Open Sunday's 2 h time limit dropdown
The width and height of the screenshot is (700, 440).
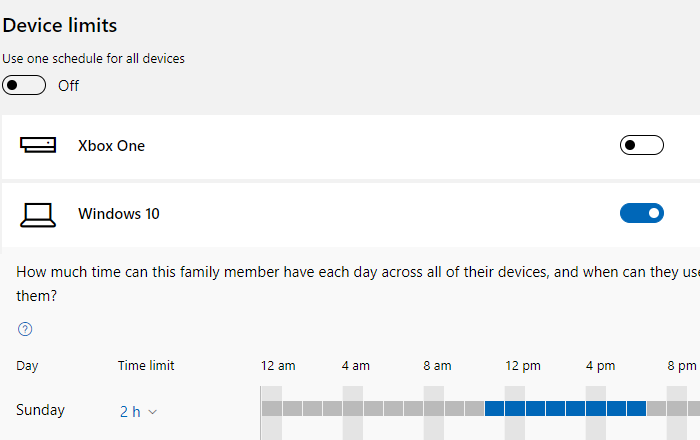click(138, 411)
